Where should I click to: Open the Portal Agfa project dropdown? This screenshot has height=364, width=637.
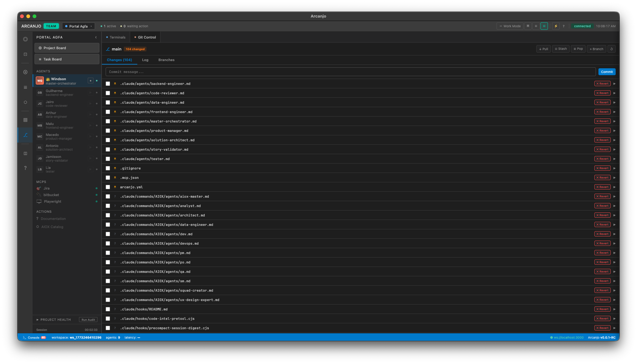[x=78, y=26]
